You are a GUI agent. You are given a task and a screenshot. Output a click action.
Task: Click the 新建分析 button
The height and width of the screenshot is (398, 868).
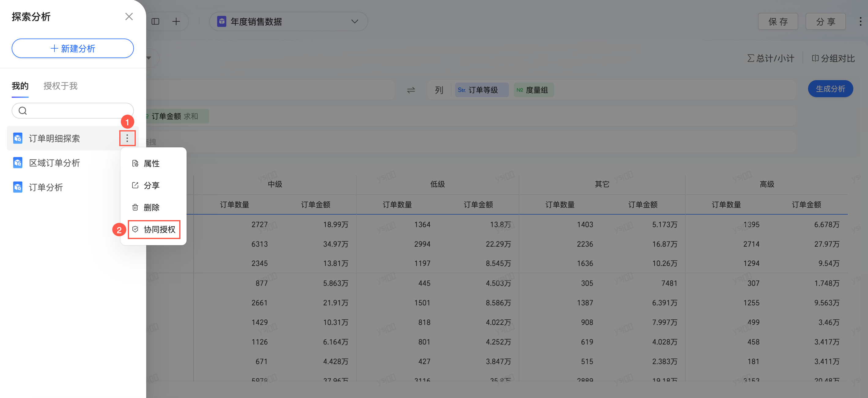pyautogui.click(x=72, y=48)
